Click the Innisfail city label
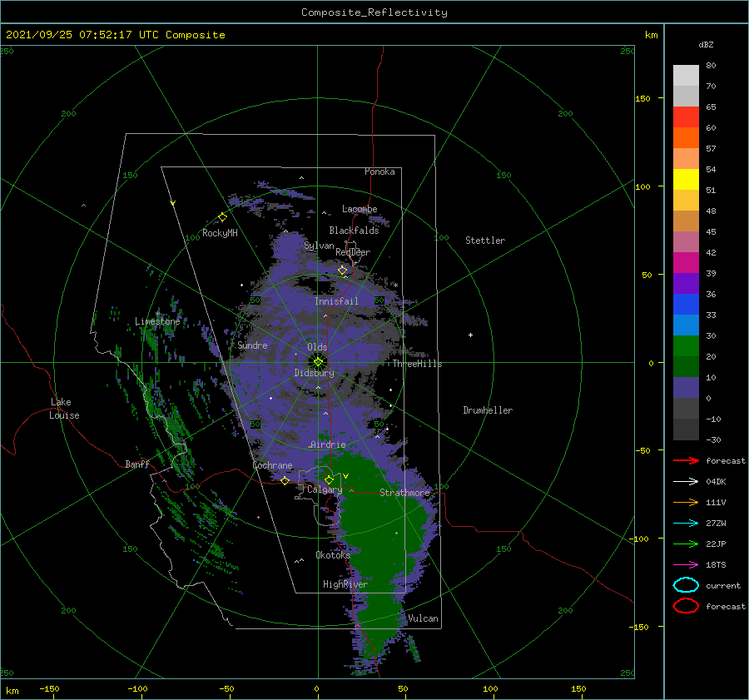Image resolution: width=749 pixels, height=700 pixels. point(336,301)
